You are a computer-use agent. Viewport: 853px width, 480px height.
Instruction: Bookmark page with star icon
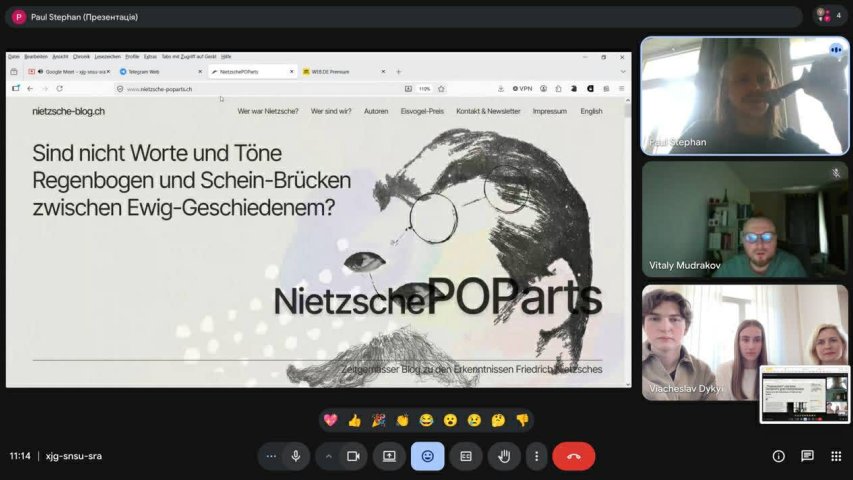(441, 89)
